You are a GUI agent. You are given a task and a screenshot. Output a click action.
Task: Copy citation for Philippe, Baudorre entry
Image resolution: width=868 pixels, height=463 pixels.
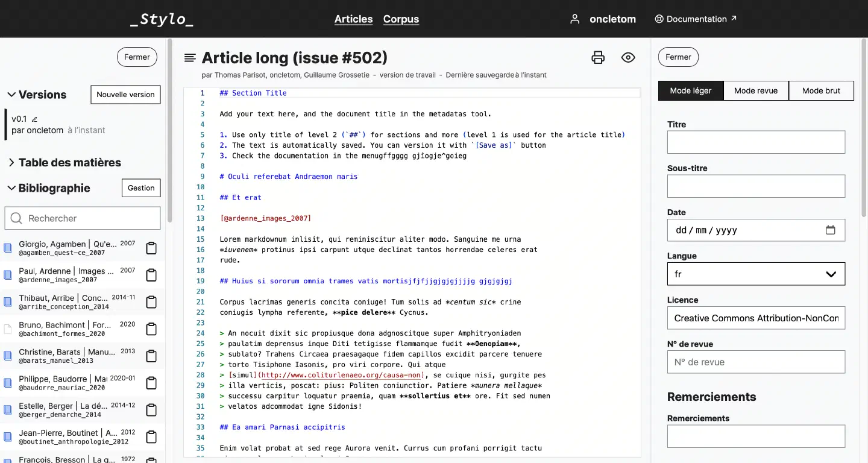point(152,383)
